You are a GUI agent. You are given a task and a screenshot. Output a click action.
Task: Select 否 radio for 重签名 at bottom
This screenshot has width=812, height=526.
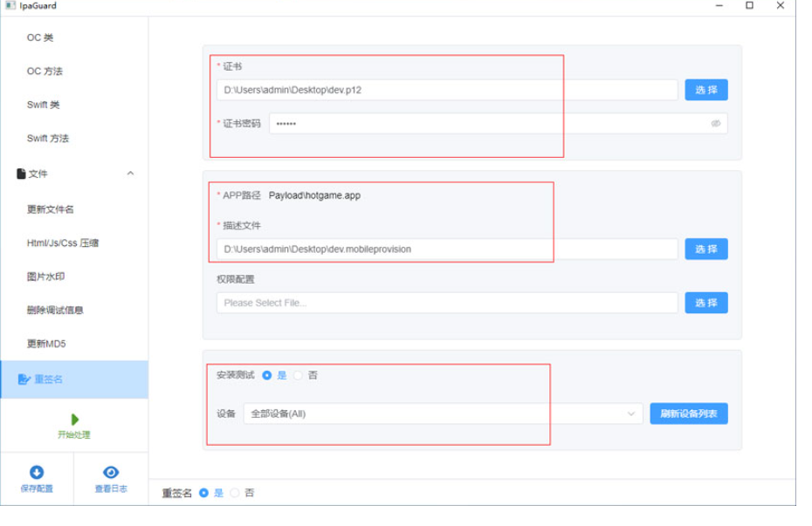234,493
